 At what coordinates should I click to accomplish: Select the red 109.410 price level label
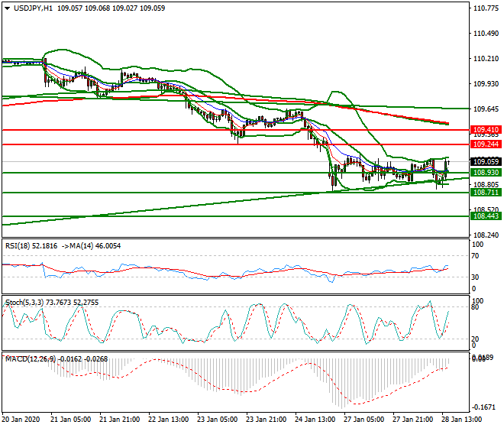tap(486, 130)
